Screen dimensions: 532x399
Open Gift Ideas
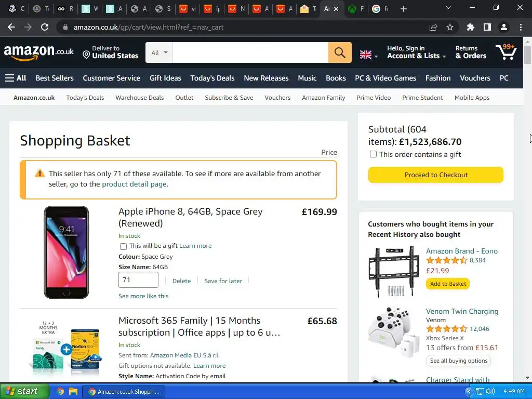165,78
